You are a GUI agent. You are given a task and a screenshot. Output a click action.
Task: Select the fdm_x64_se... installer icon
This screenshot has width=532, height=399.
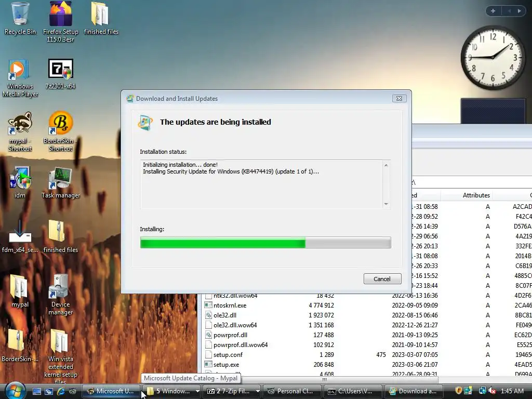(20, 237)
